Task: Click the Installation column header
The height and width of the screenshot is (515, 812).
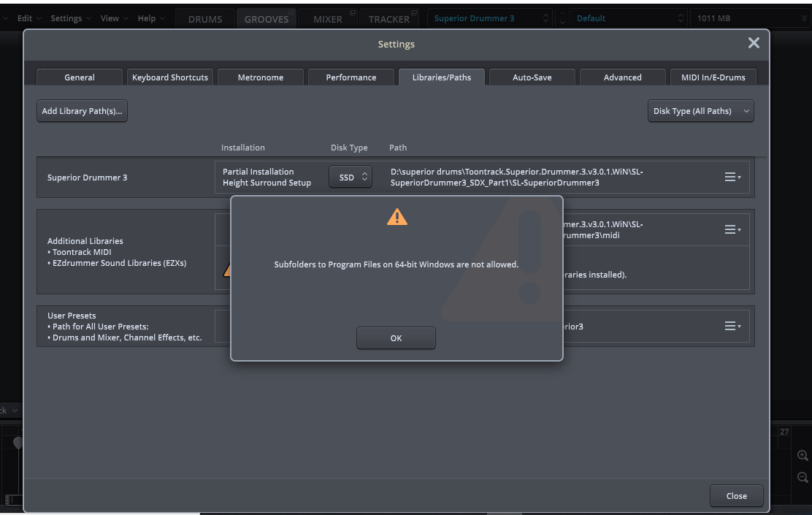Action: (243, 148)
